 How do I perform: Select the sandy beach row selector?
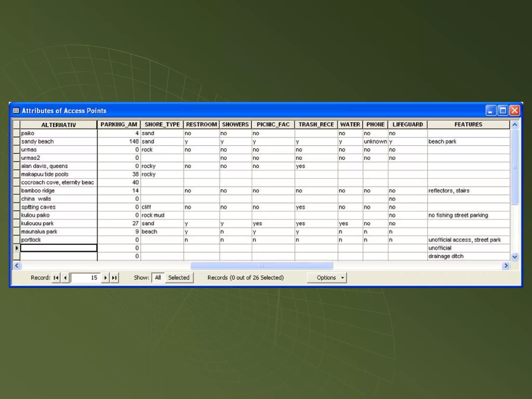tap(17, 141)
